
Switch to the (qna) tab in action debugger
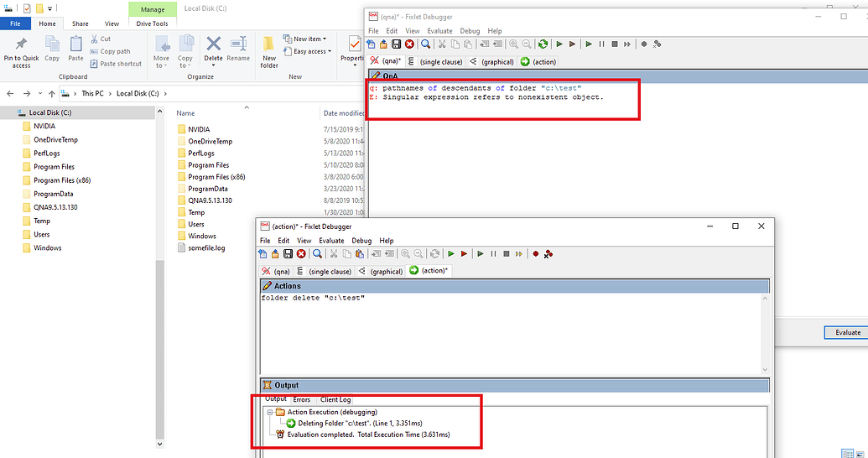(276, 271)
